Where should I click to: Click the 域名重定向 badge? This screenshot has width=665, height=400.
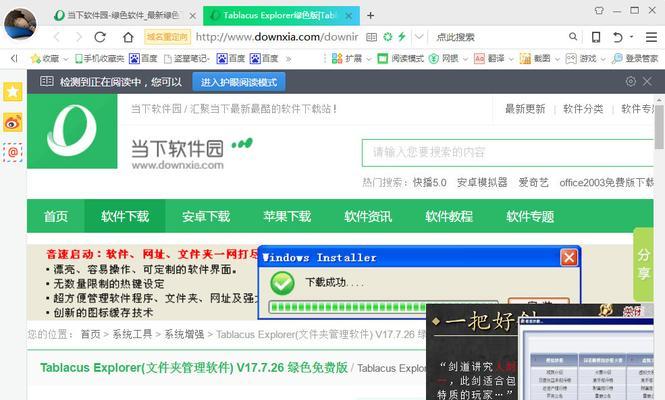pyautogui.click(x=168, y=37)
